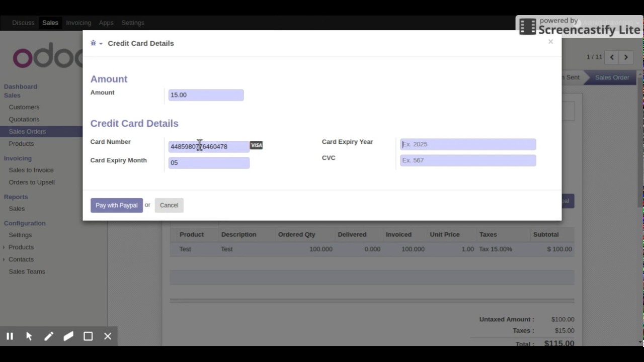Select the Screencastify rectangle tool
Image resolution: width=644 pixels, height=362 pixels.
[88, 336]
